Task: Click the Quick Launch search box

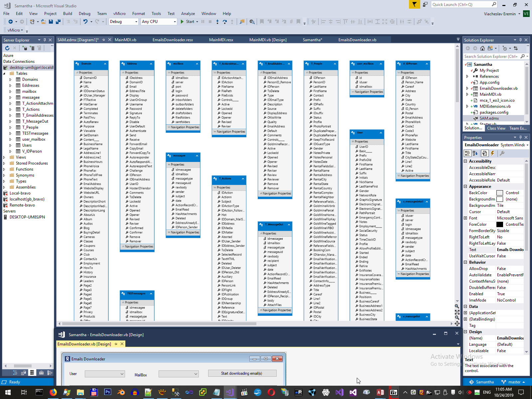Action: coord(464,4)
